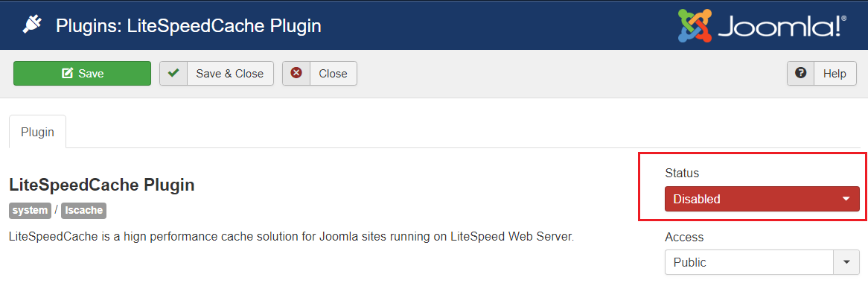This screenshot has width=868, height=283.
Task: Save the plugin with the green Save button
Action: (82, 73)
